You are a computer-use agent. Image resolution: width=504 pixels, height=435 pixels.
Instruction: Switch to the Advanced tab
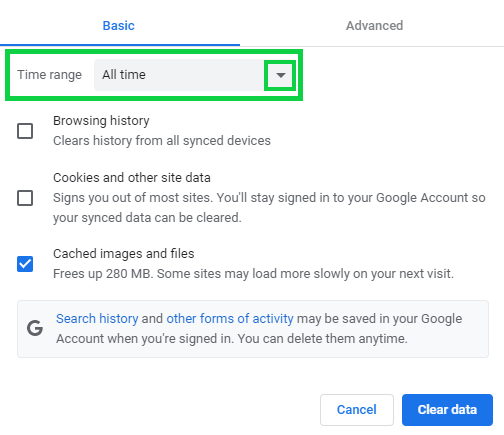[x=374, y=26]
